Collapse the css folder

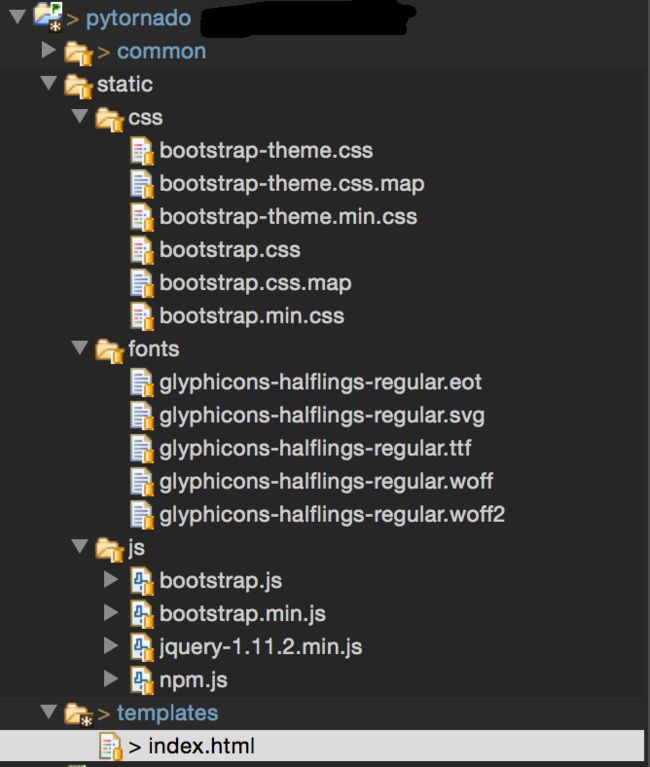[79, 116]
